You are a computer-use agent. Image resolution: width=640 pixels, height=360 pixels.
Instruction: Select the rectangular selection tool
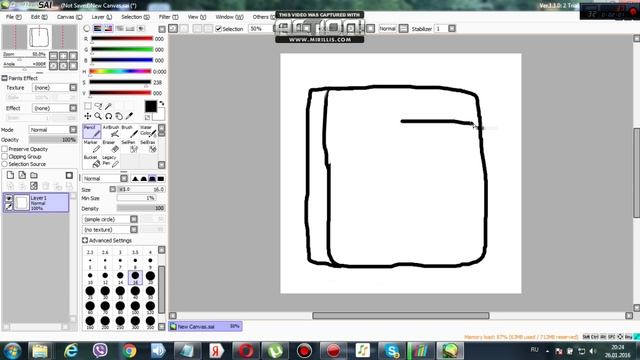coord(88,106)
